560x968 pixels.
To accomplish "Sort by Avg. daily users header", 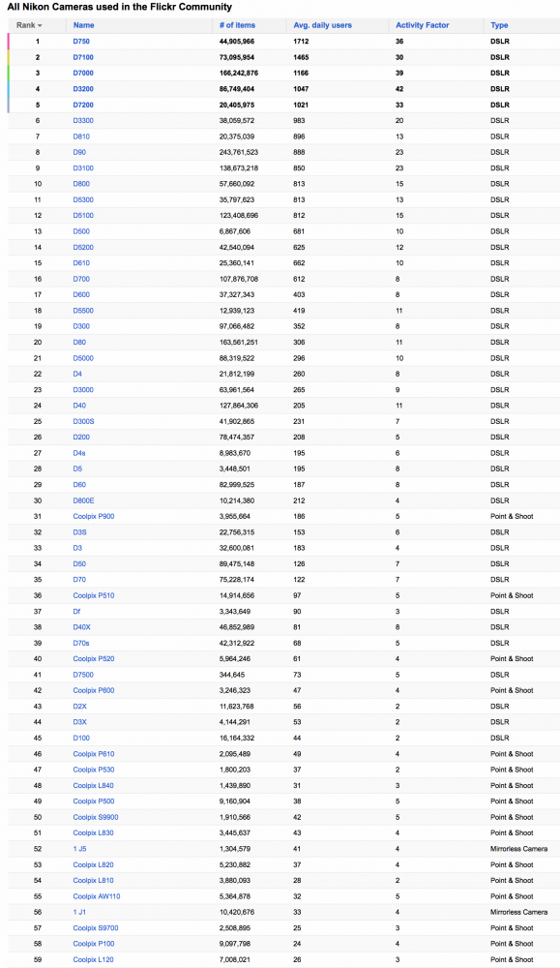I will 322,25.
